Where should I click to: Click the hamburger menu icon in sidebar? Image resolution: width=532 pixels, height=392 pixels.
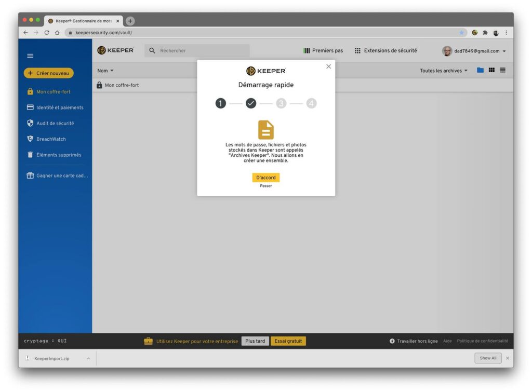tap(30, 56)
